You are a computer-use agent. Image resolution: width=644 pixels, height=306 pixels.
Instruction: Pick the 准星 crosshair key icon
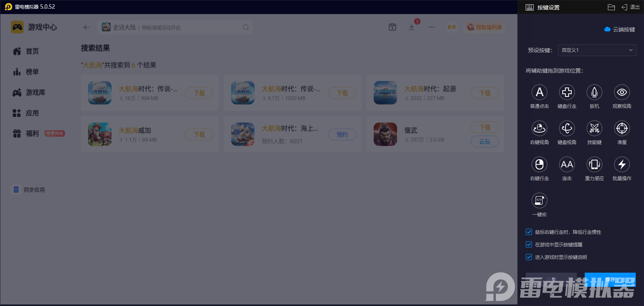[x=622, y=128]
